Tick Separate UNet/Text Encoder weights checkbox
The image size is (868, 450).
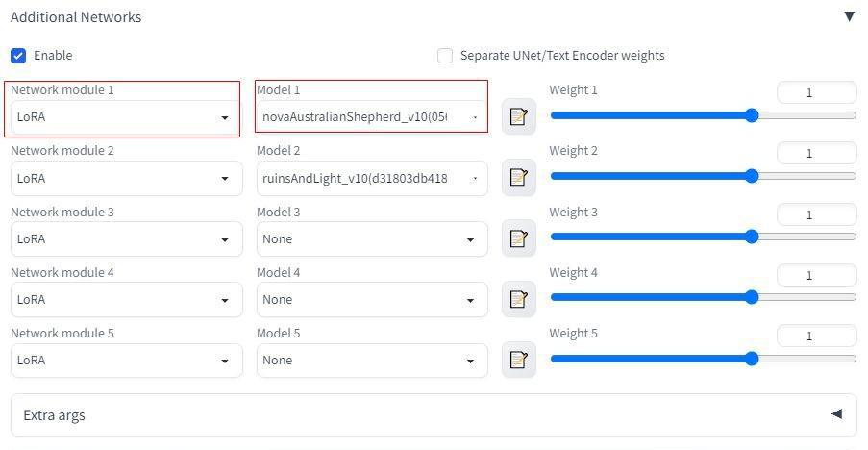(445, 56)
